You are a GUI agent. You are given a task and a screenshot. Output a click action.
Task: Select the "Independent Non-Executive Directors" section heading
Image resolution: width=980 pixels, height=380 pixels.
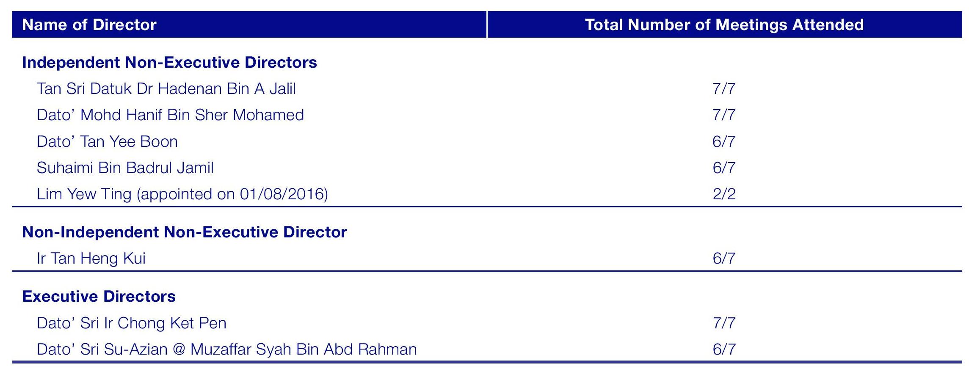[x=169, y=63]
